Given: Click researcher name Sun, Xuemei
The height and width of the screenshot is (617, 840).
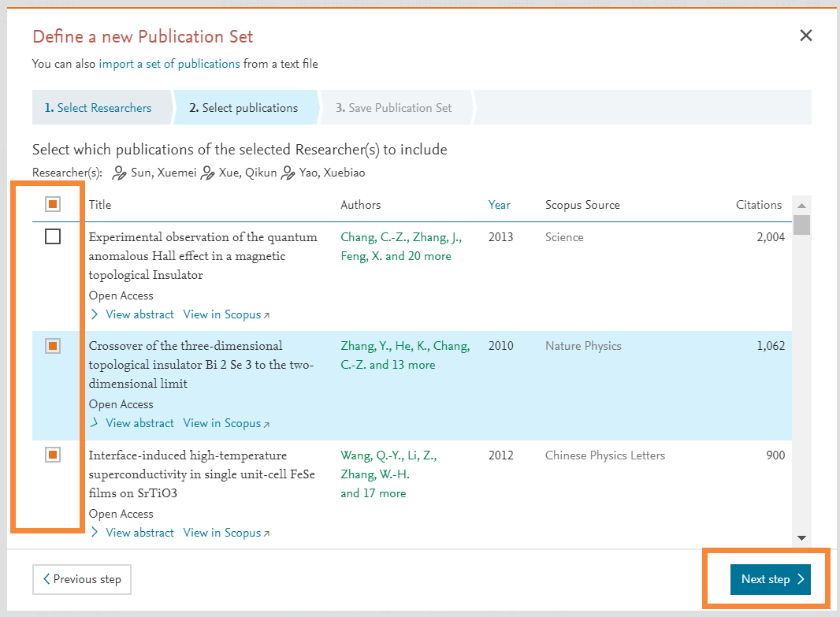Looking at the screenshot, I should (x=163, y=173).
